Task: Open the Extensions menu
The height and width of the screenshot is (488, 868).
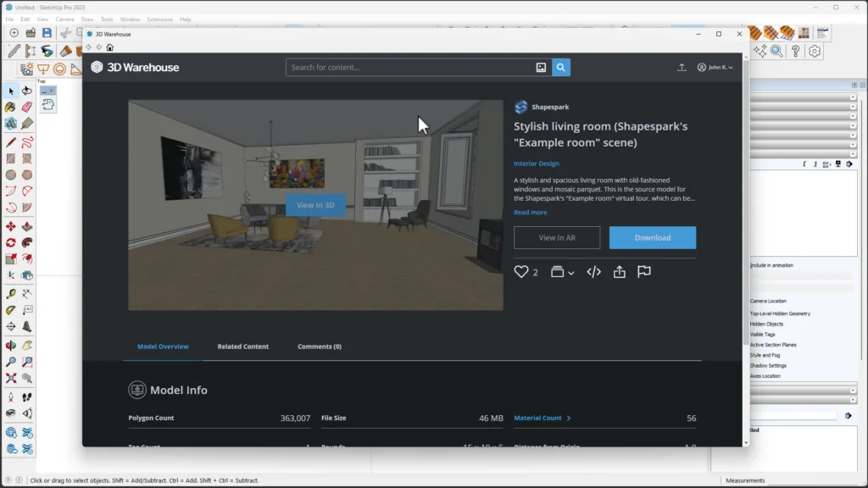Action: 159,19
